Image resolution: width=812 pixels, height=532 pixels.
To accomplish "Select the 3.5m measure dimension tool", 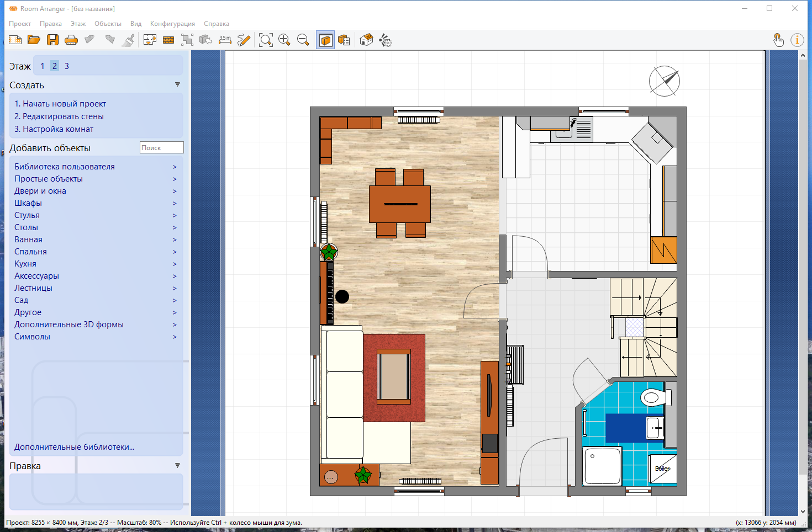I will point(225,40).
